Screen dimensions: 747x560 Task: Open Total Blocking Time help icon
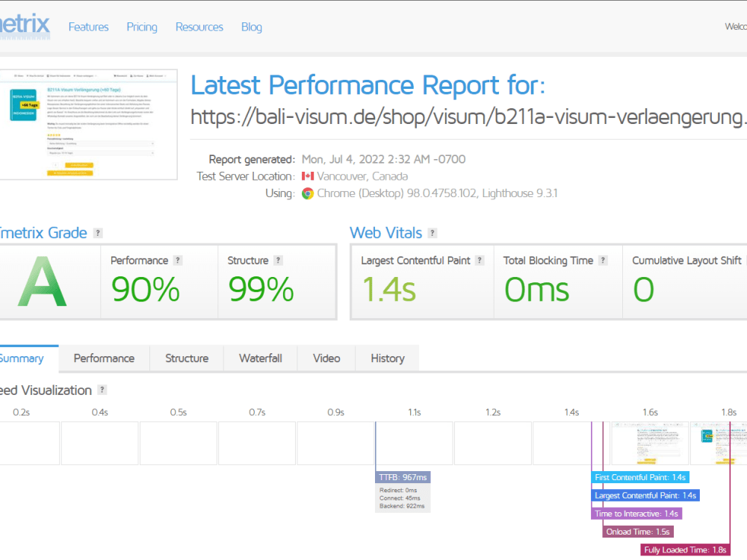tap(603, 261)
